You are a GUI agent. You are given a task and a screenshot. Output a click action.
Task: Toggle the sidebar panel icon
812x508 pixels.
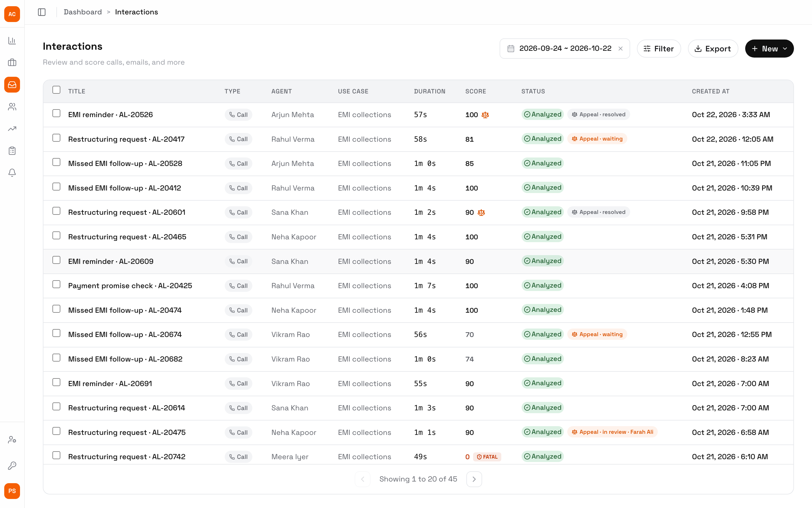pyautogui.click(x=42, y=12)
